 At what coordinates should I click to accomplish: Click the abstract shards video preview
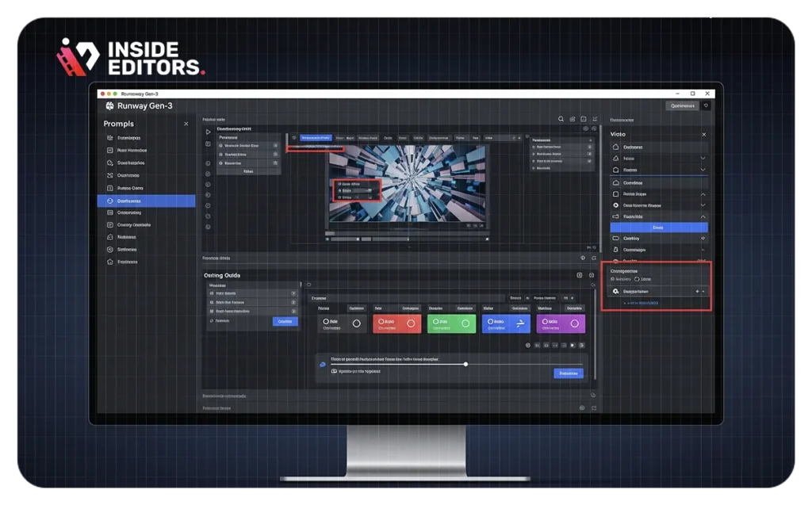pyautogui.click(x=408, y=183)
